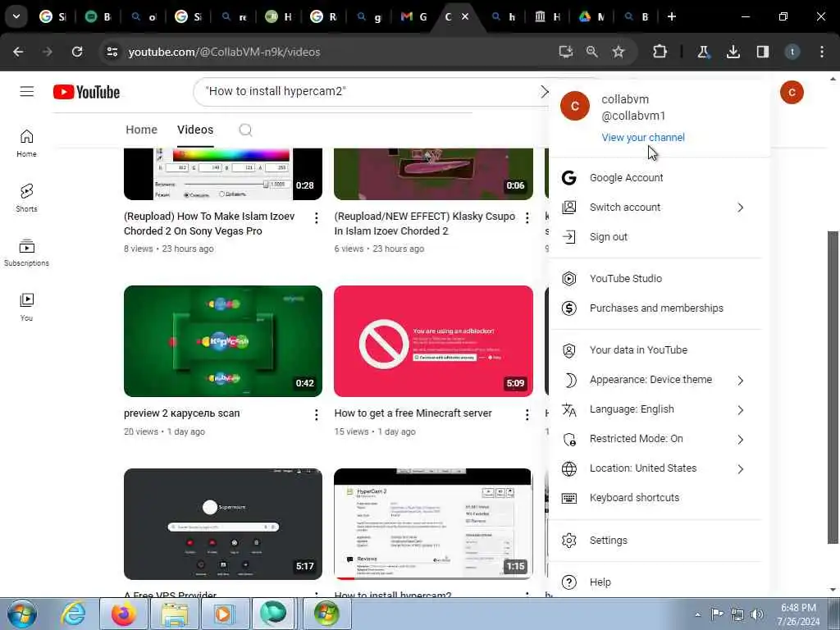Open the Chrome three-dot menu
Viewport: 840px width, 630px height.
pyautogui.click(x=822, y=52)
